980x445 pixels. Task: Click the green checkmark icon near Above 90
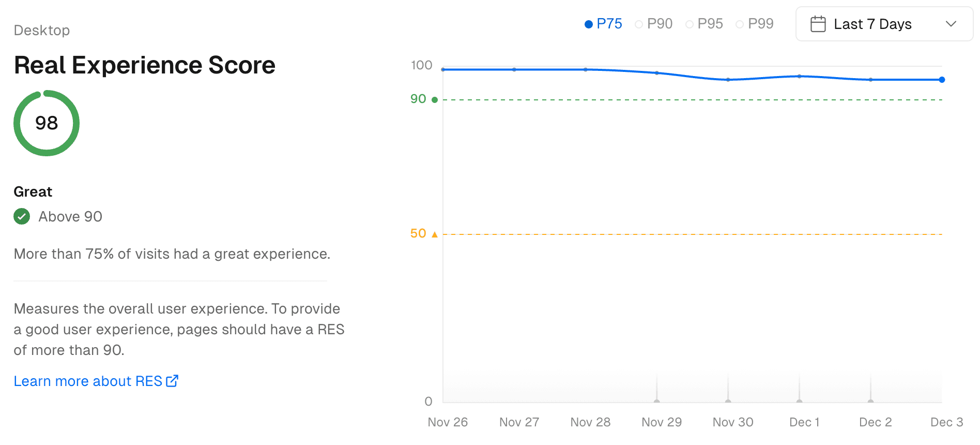tap(22, 216)
